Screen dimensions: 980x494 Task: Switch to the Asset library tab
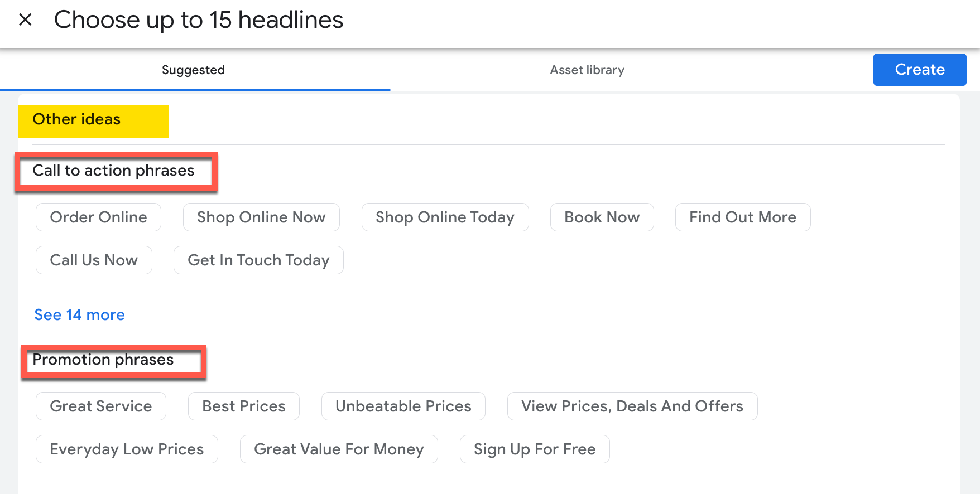click(x=587, y=70)
